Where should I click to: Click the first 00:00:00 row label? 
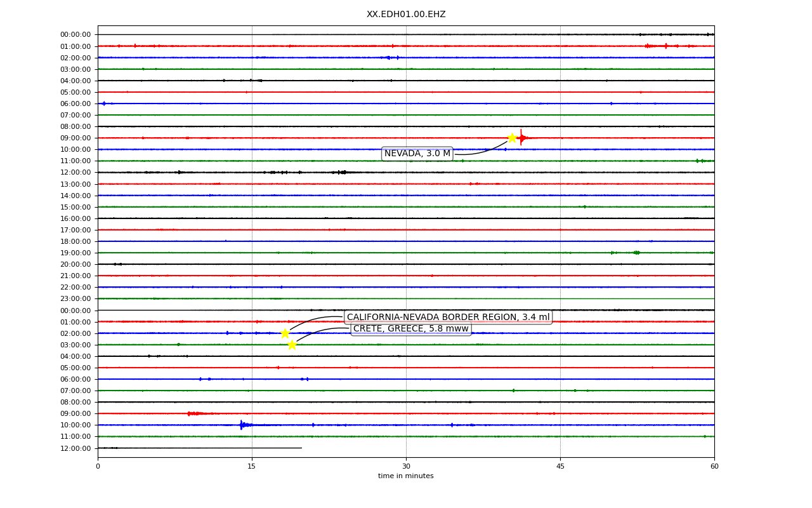click(75, 35)
